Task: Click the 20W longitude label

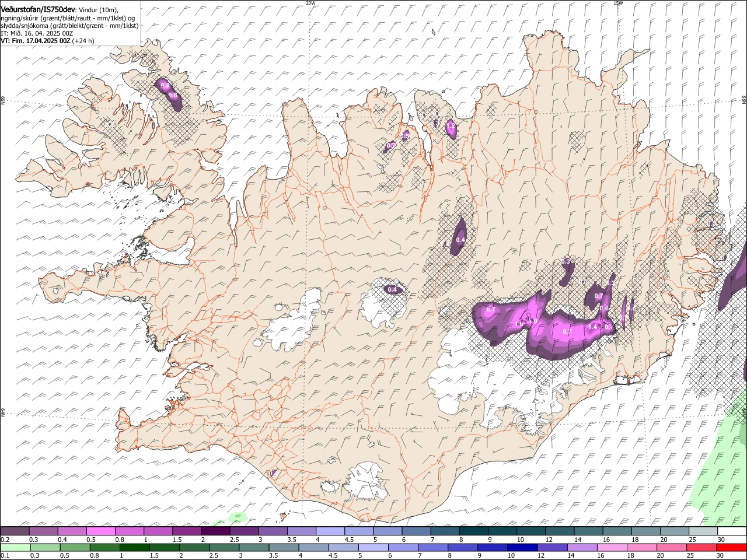Action: (310, 3)
